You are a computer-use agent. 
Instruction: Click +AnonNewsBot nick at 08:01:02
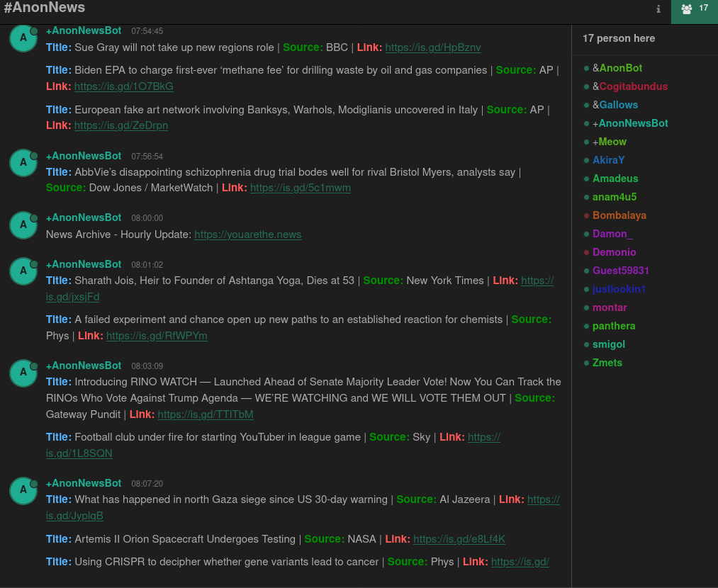(84, 264)
